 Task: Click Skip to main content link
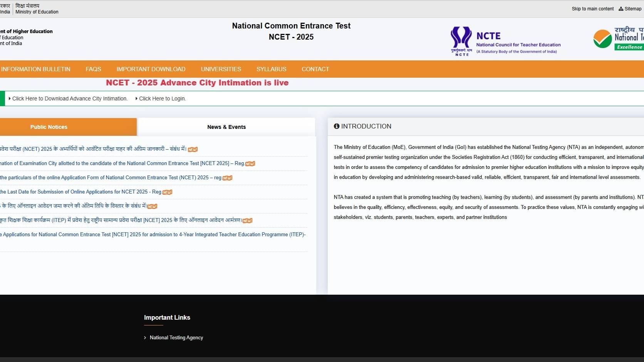pos(592,9)
